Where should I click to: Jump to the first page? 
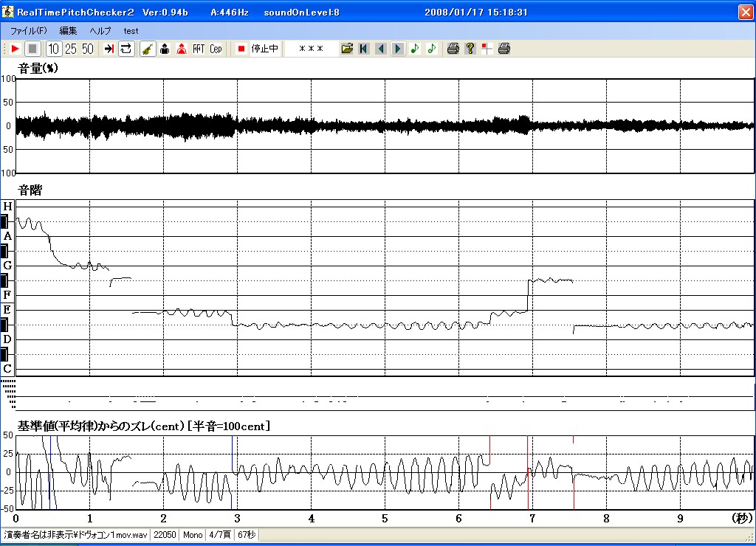tap(364, 49)
